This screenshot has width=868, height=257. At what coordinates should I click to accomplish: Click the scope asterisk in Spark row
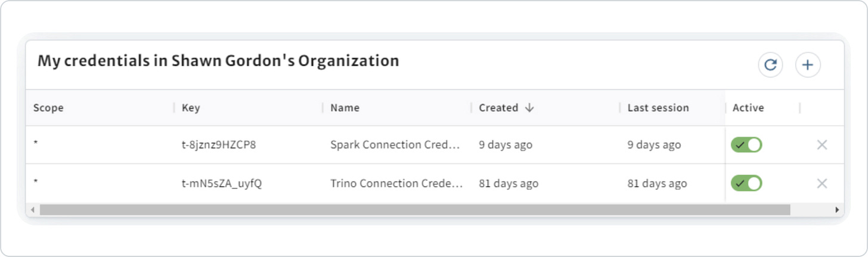click(x=36, y=144)
